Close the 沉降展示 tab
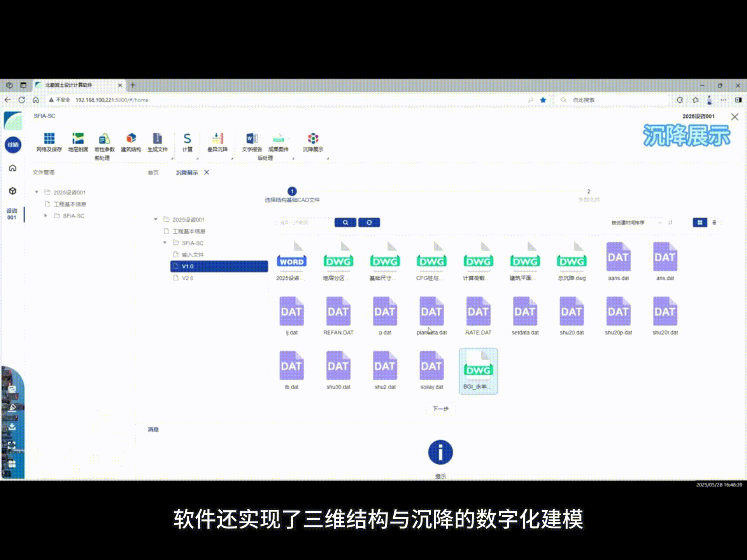Image resolution: width=747 pixels, height=560 pixels. click(207, 172)
